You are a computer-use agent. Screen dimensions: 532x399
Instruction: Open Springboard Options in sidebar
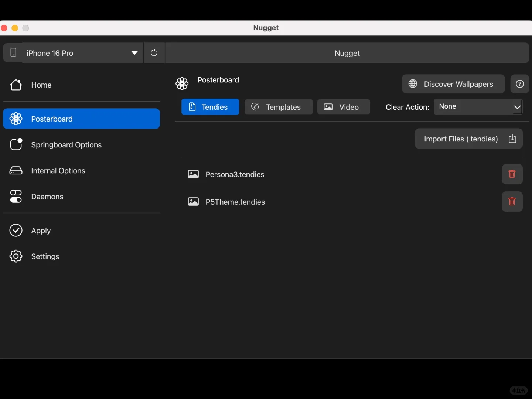click(x=81, y=145)
